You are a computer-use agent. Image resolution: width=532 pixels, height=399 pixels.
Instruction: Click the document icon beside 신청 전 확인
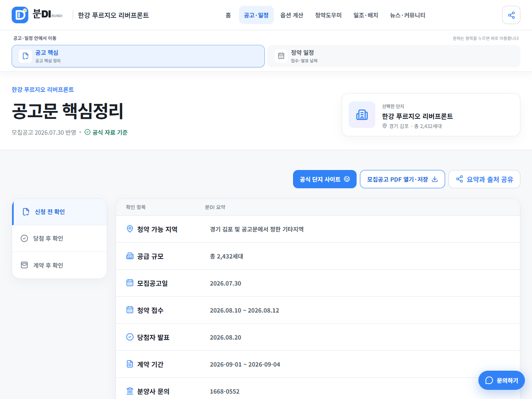(x=26, y=212)
